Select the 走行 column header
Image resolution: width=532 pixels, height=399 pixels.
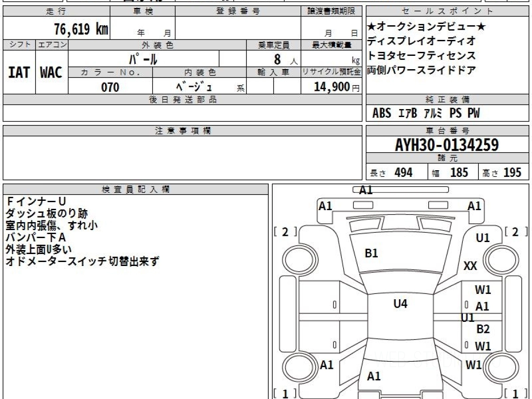point(56,12)
